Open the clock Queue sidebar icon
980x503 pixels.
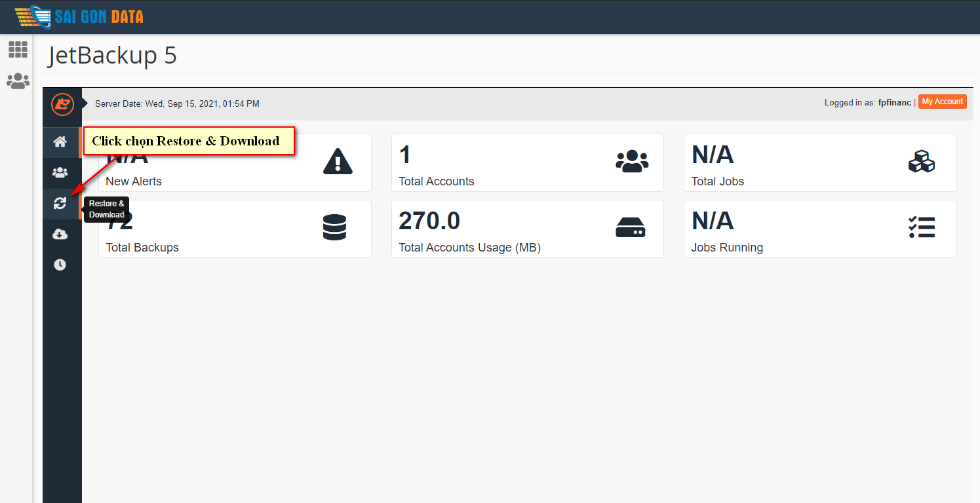(60, 265)
